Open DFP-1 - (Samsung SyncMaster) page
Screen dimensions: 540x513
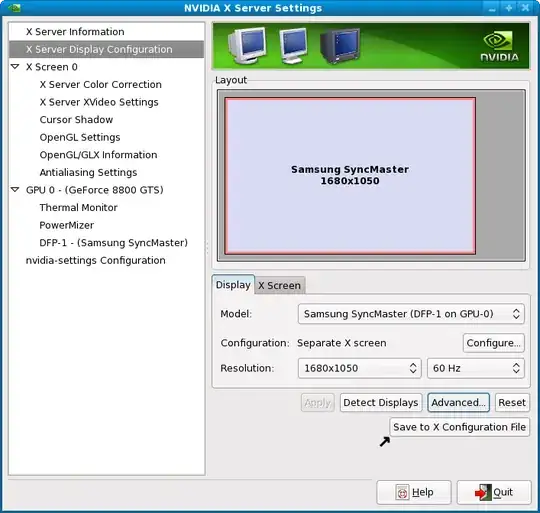[113, 243]
